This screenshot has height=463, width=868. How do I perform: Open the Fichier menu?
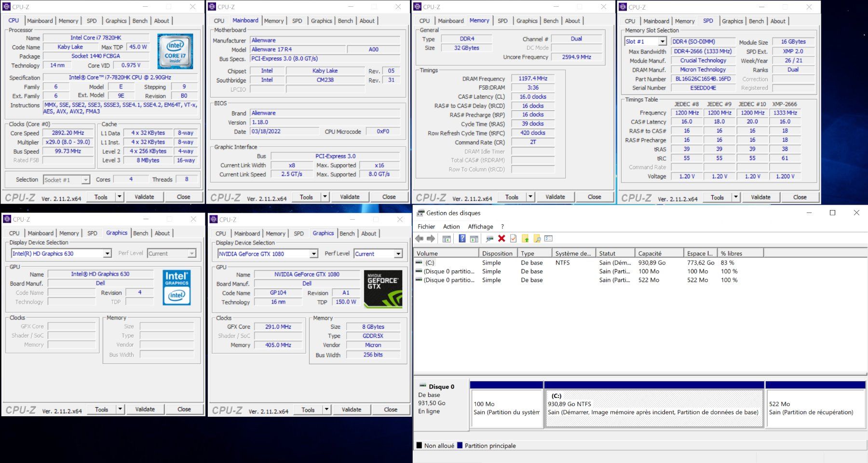point(426,226)
